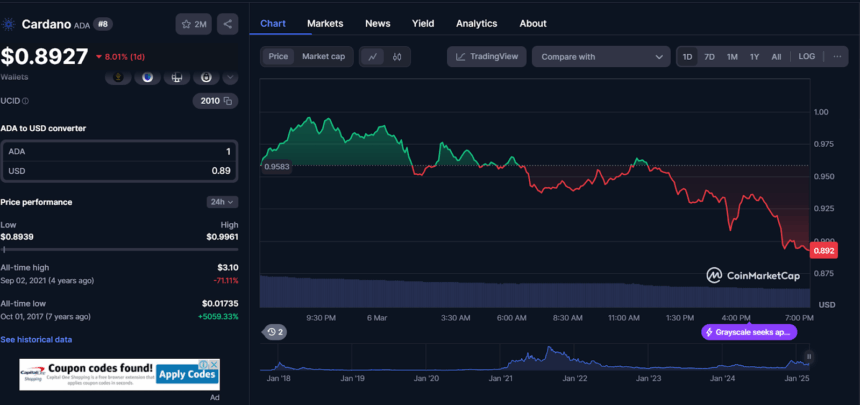Add Cardano to watchlist via star button
The image size is (860, 405).
[194, 24]
